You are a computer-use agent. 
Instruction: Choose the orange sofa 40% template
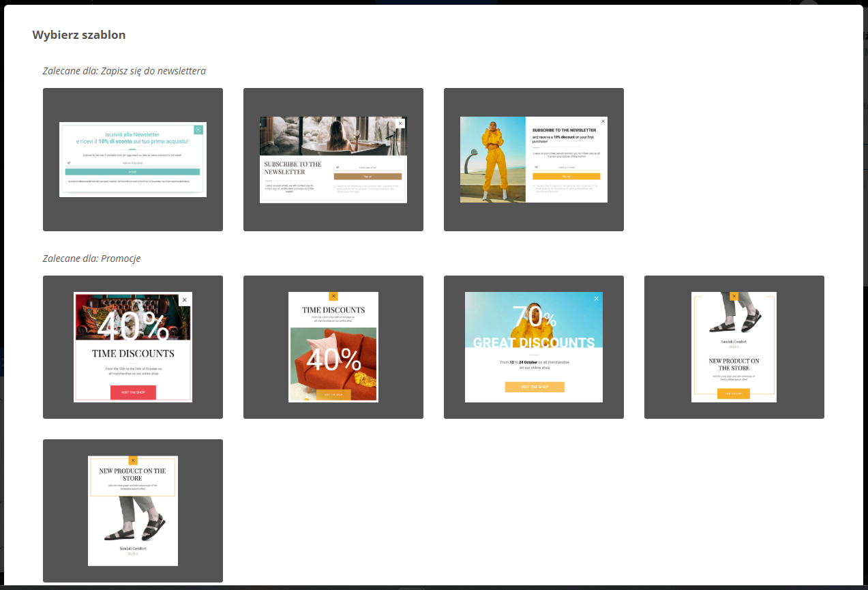(x=333, y=347)
